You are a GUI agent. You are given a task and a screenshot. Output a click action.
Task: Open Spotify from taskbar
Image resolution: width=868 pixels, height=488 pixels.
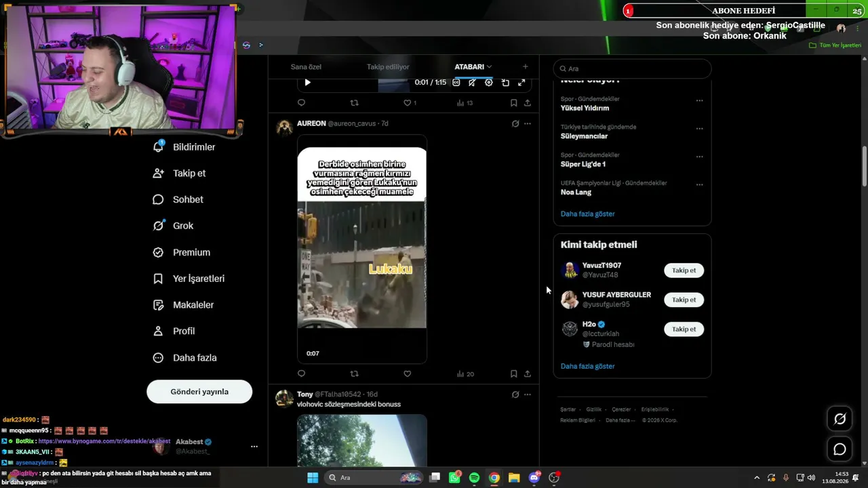tap(474, 478)
